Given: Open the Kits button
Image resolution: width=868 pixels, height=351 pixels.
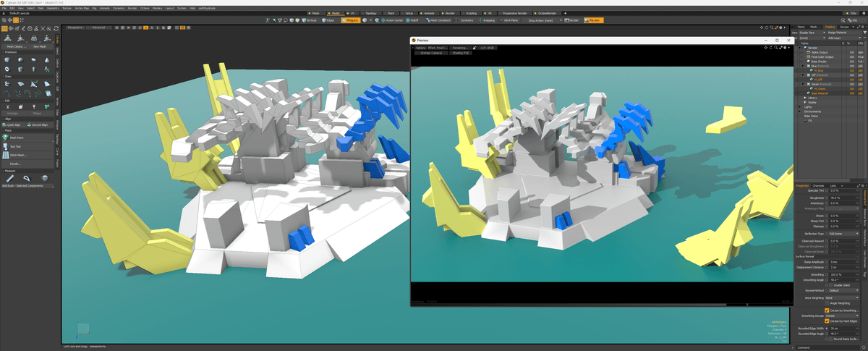Looking at the screenshot, I should 854,20.
